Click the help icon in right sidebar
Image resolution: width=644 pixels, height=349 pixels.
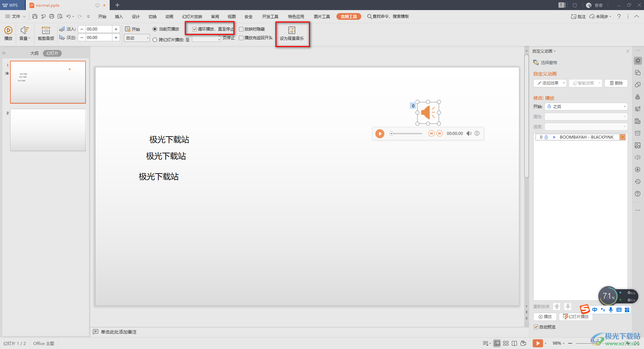pyautogui.click(x=638, y=194)
